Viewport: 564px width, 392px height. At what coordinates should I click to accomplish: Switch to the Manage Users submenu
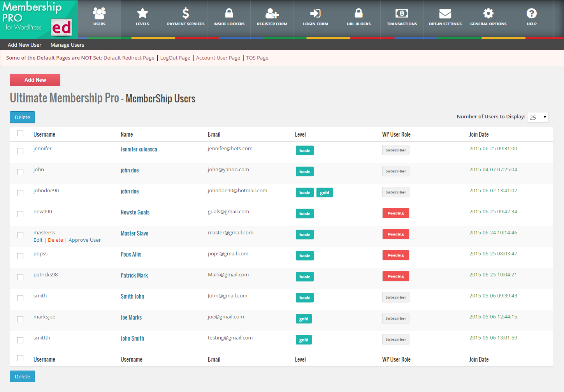coord(67,45)
